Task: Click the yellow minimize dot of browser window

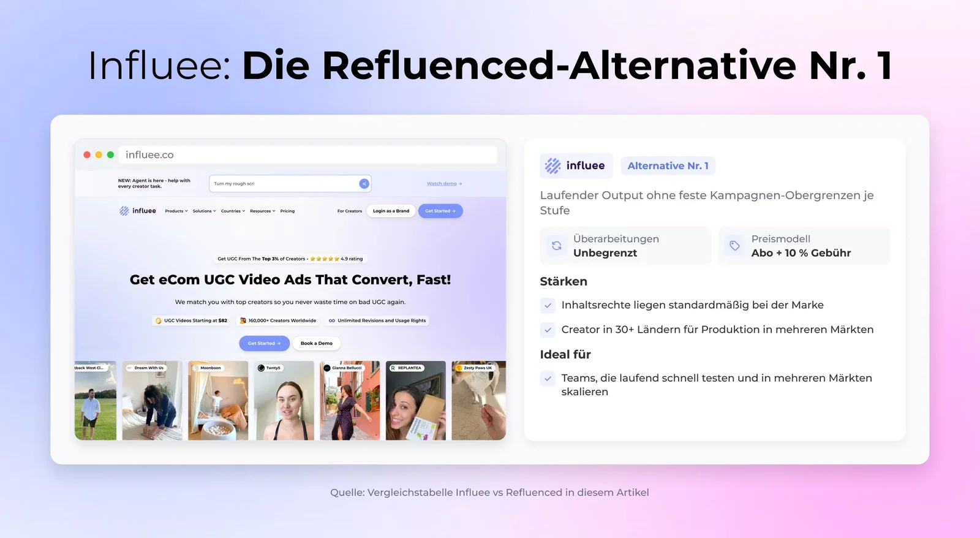Action: tap(99, 155)
